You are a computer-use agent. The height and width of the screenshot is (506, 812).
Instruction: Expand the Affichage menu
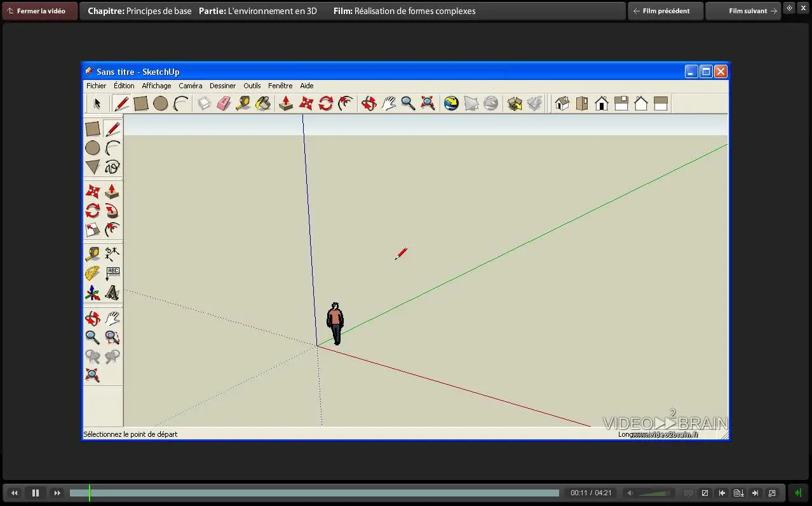tap(156, 86)
